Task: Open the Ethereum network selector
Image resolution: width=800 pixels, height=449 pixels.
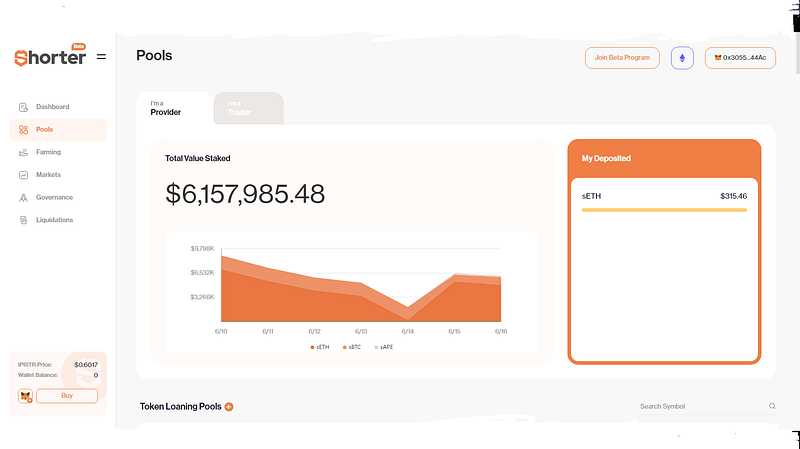Action: point(682,58)
